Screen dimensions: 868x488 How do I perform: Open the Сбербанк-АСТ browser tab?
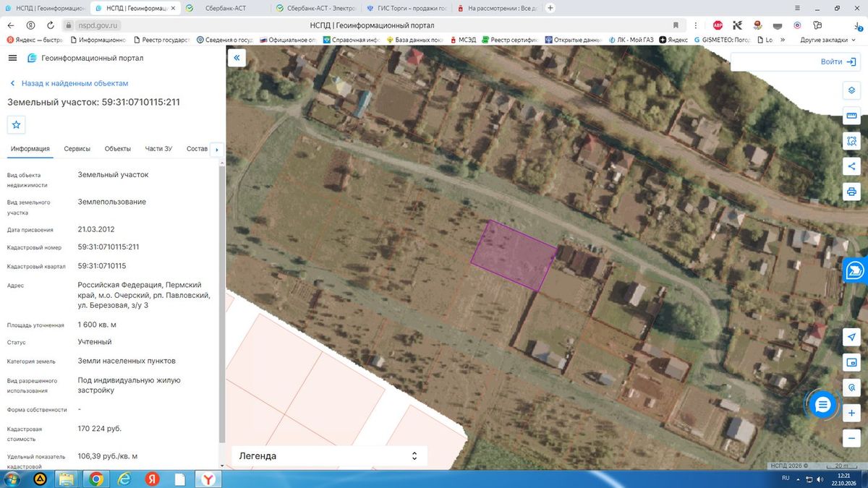pos(226,8)
